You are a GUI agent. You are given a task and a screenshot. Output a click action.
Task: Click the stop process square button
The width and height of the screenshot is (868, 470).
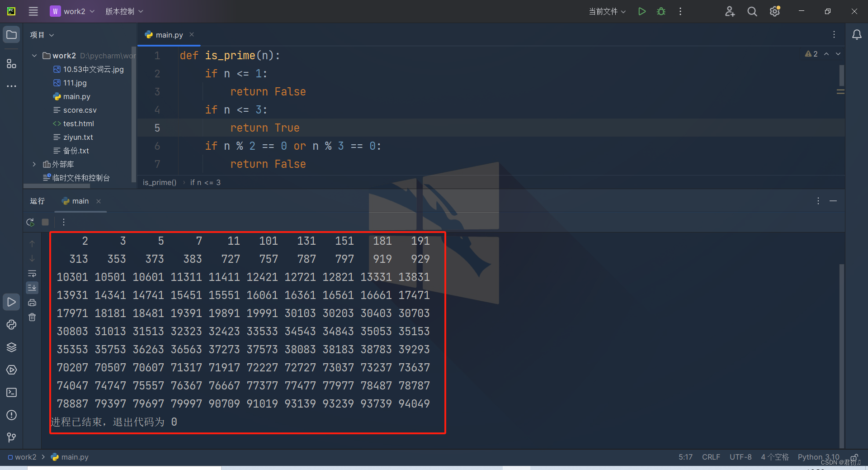(45, 222)
